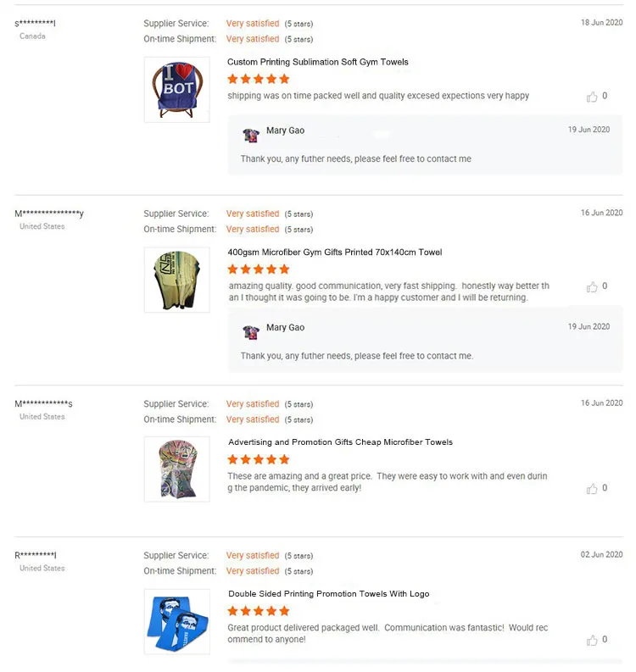The image size is (636, 672).
Task: Click the star rating on Double Sided Printing review
Action: (259, 611)
